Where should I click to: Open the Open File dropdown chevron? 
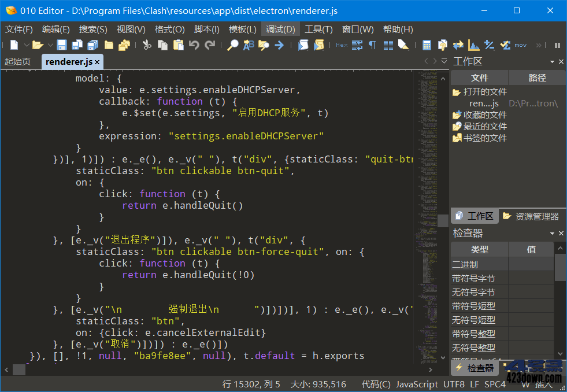click(50, 45)
